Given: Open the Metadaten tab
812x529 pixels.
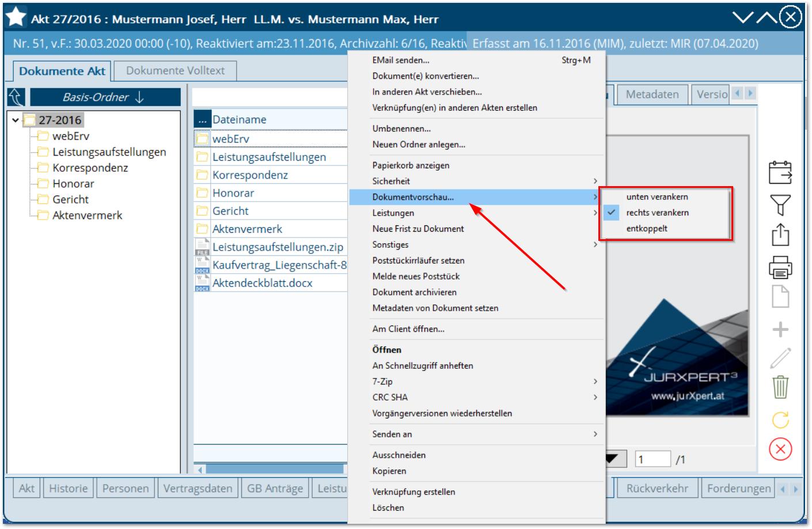Looking at the screenshot, I should click(652, 95).
